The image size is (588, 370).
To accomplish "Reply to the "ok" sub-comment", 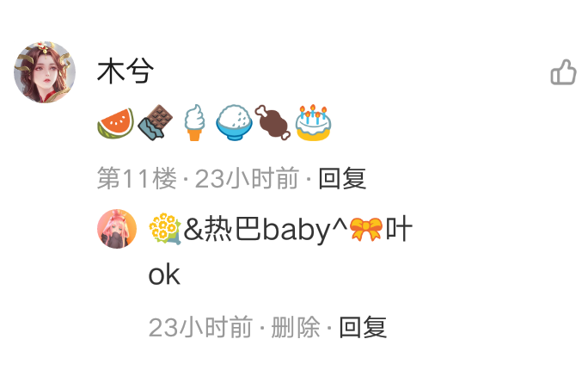I will (x=363, y=327).
